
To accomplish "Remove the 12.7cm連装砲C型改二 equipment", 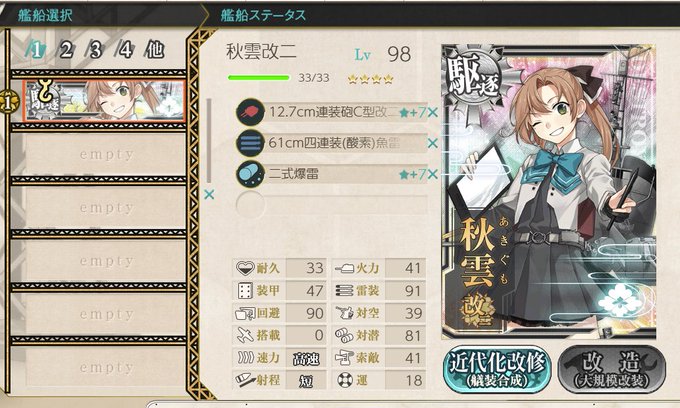I will point(432,113).
